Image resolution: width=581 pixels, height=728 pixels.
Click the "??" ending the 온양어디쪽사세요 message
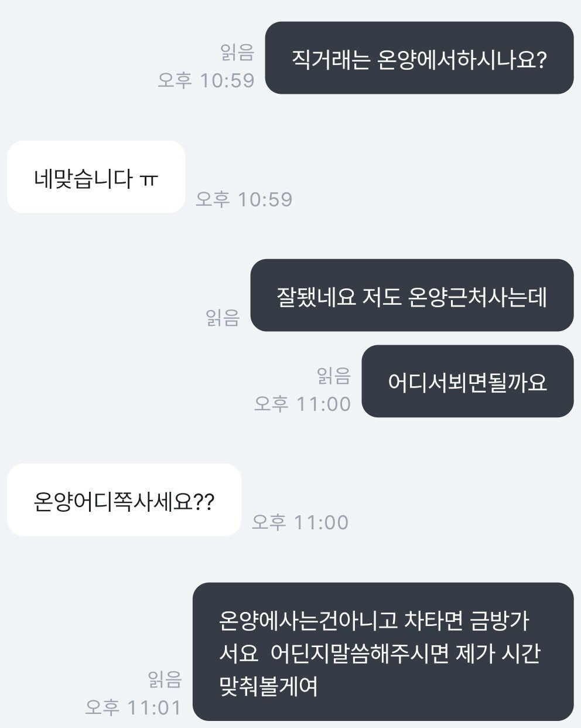pyautogui.click(x=203, y=502)
